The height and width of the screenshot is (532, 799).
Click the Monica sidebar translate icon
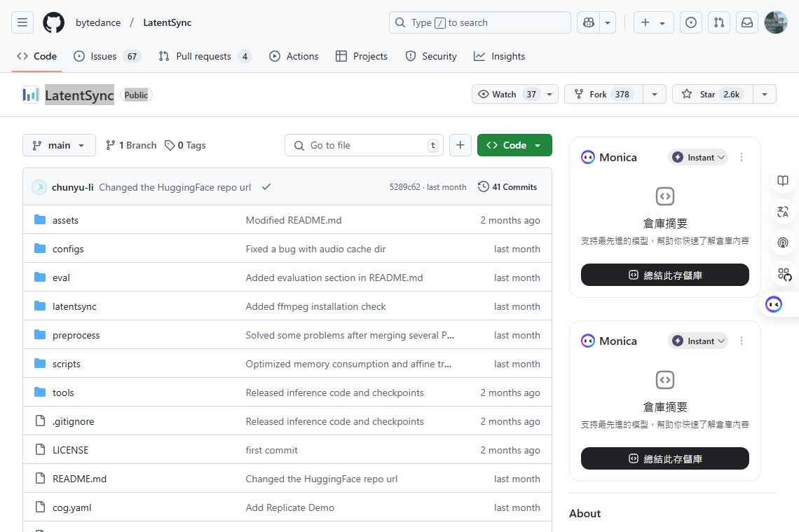[x=783, y=212]
